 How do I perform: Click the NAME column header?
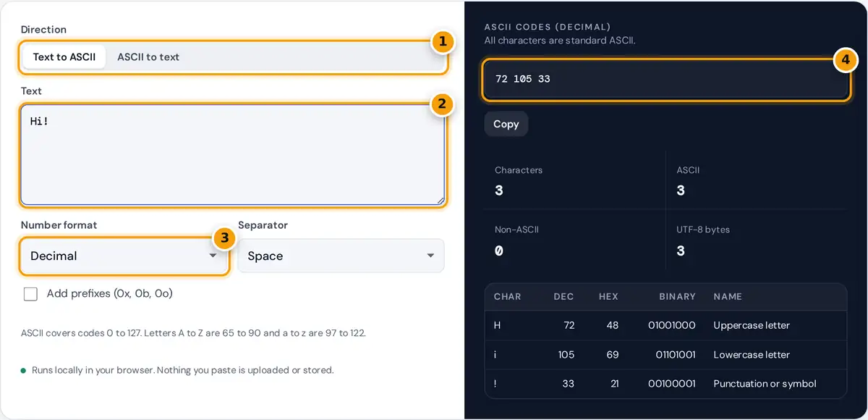728,297
